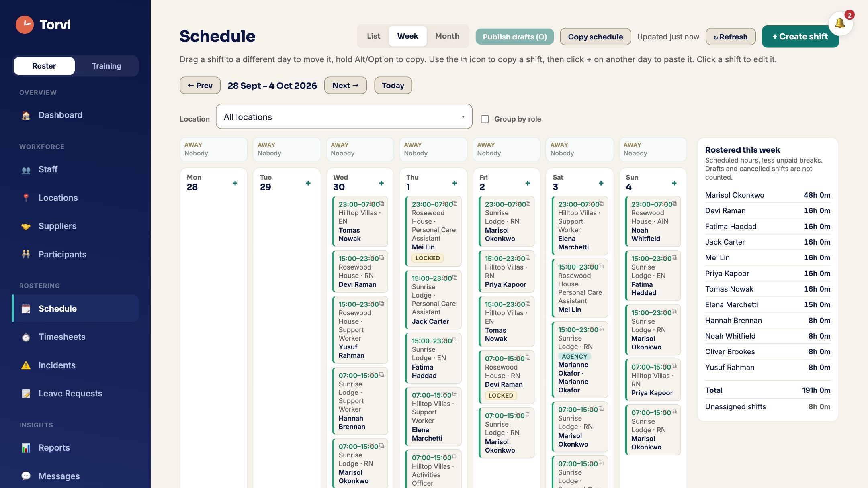Switch to the Training tab
Viewport: 868px width, 488px height.
click(x=106, y=66)
